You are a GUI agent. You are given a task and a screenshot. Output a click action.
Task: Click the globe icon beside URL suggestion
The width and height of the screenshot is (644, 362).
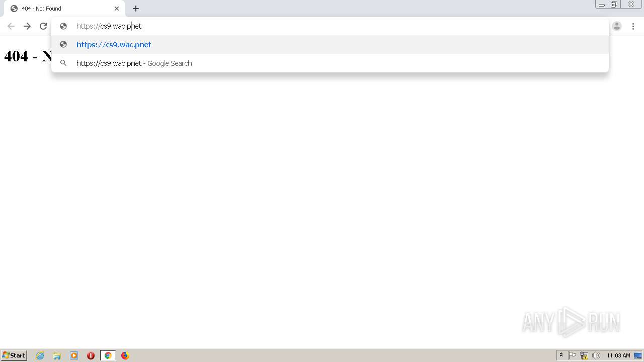point(63,44)
